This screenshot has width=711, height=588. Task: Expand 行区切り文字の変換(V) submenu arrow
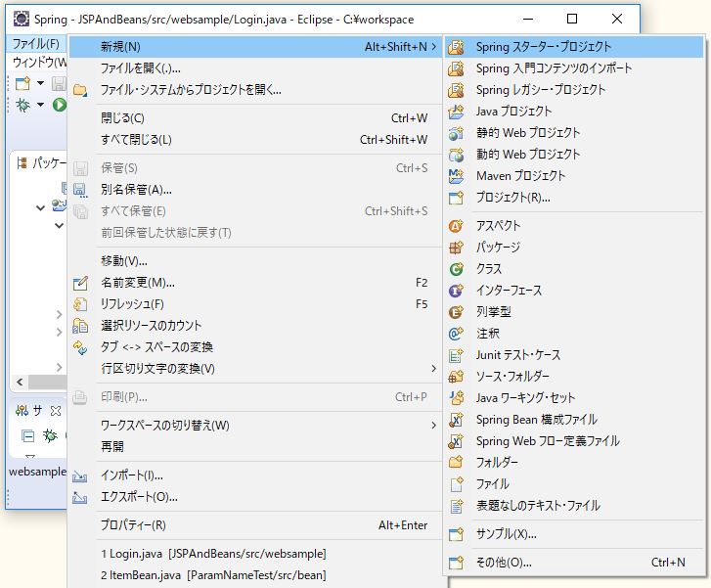pyautogui.click(x=434, y=369)
